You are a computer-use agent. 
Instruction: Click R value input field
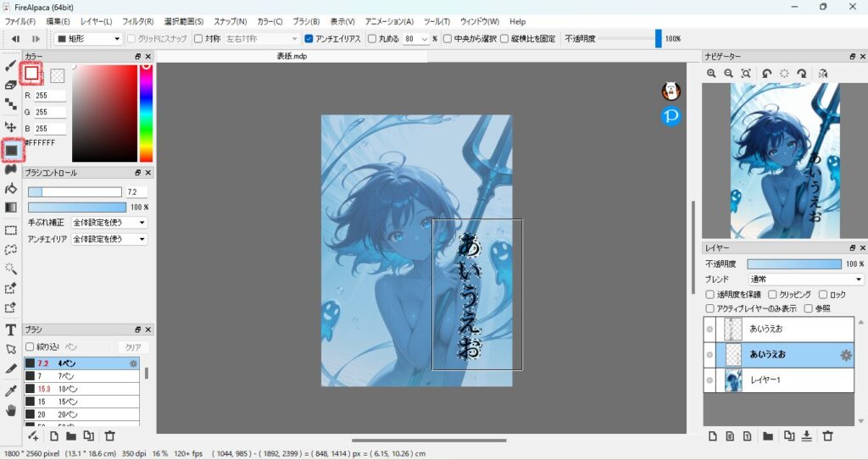pyautogui.click(x=50, y=95)
